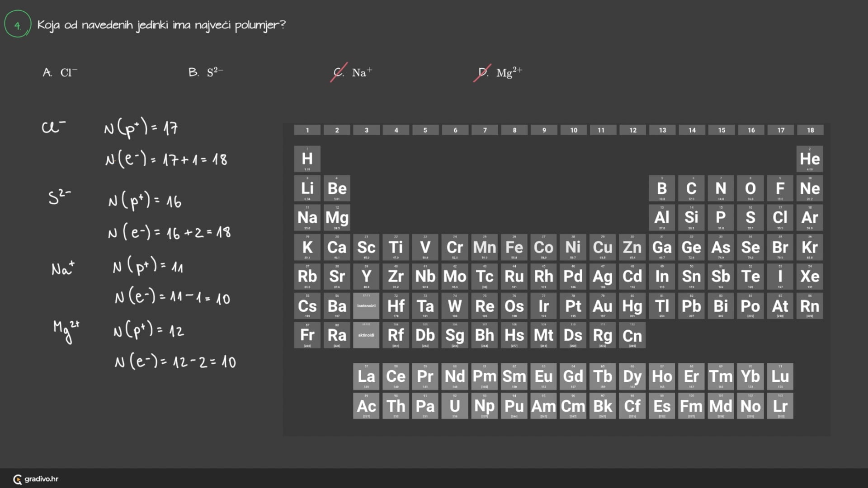Click the circled question number 4
868x488 pixels.
(x=18, y=25)
